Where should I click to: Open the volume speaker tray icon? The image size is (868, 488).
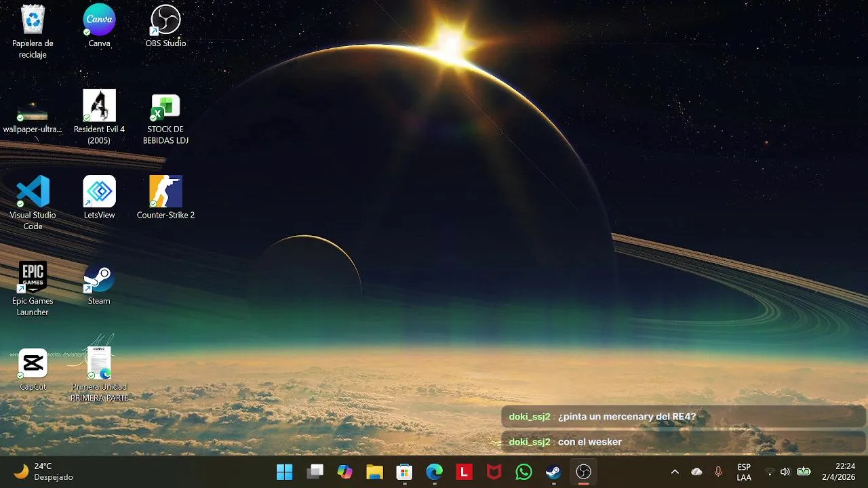click(x=785, y=472)
